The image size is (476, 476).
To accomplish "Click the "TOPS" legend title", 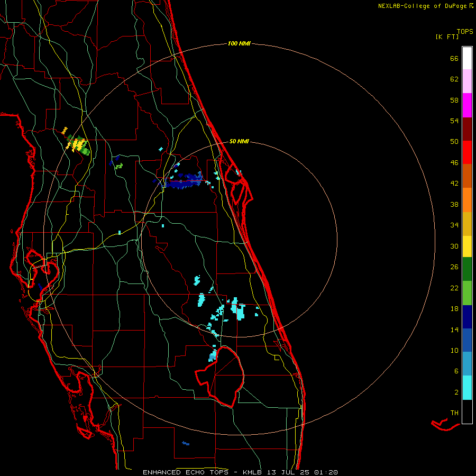I will tap(465, 31).
